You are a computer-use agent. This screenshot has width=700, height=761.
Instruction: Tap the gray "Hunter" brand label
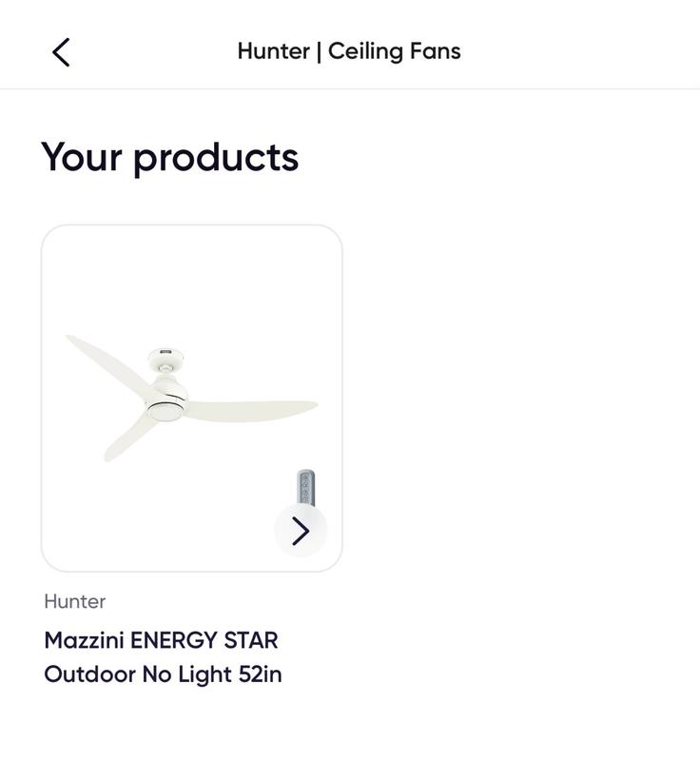click(75, 601)
